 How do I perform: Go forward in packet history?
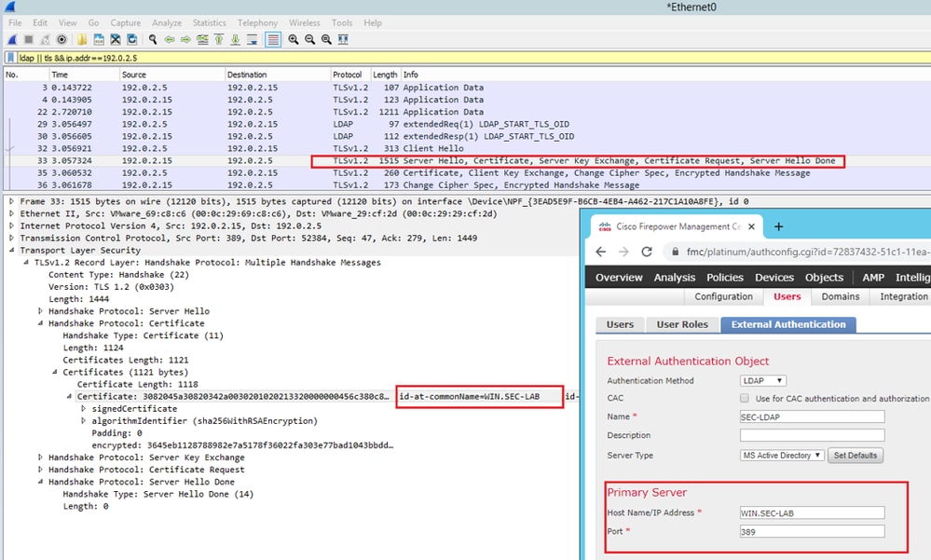tap(185, 40)
